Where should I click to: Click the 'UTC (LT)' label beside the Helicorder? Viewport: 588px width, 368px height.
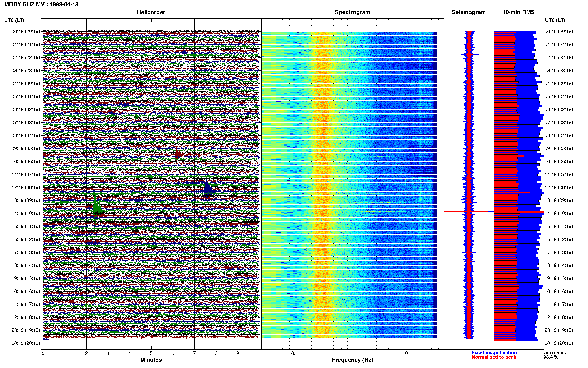(x=14, y=20)
